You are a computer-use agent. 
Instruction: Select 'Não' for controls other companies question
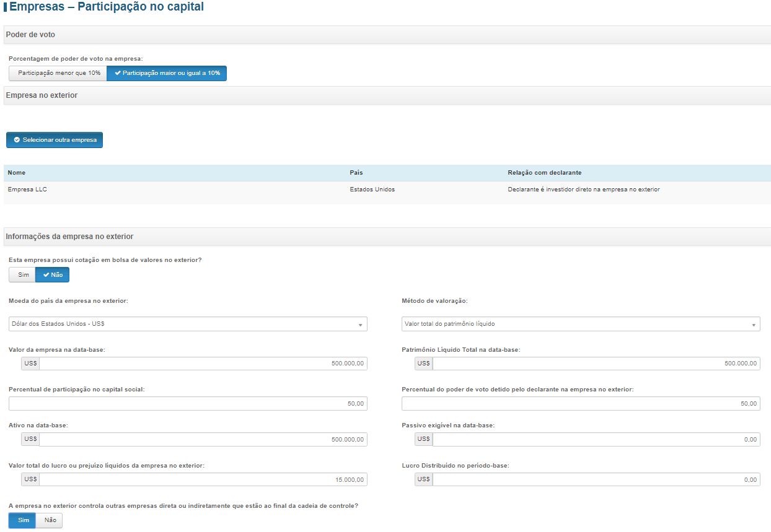click(x=50, y=520)
